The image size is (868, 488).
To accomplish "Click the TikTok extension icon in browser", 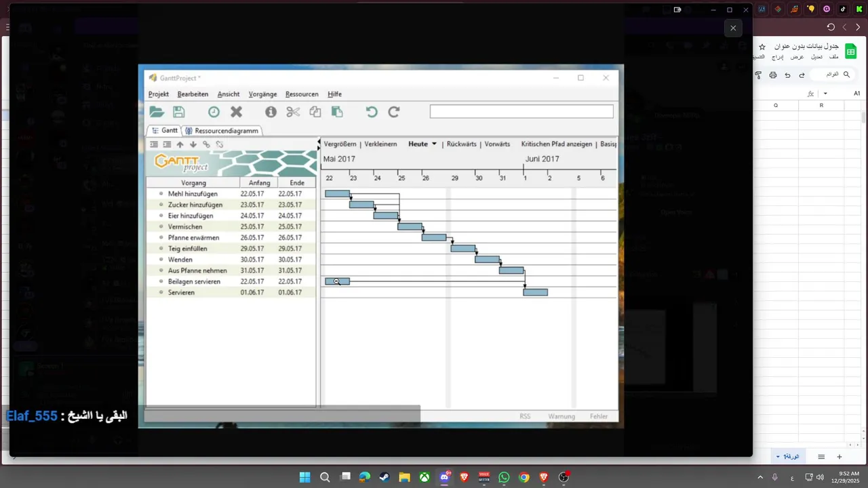I will click(843, 9).
